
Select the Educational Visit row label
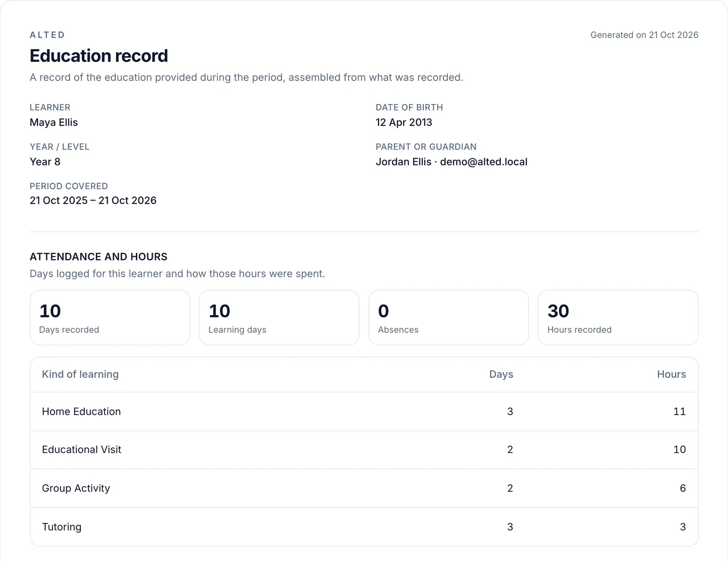(x=81, y=450)
